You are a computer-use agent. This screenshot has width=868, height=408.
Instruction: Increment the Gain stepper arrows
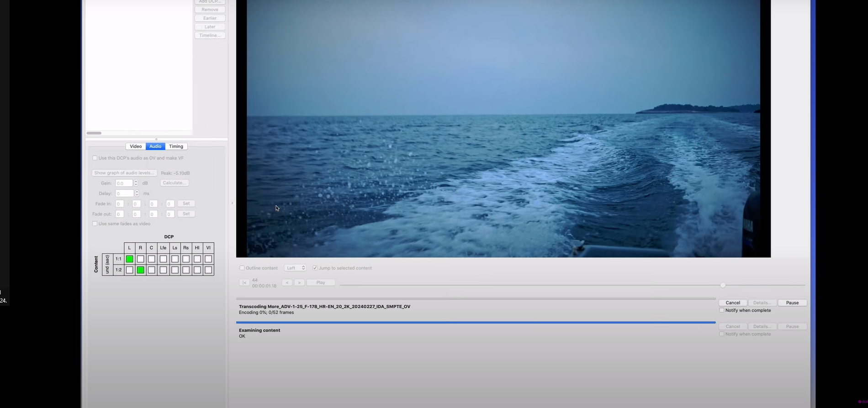click(136, 182)
